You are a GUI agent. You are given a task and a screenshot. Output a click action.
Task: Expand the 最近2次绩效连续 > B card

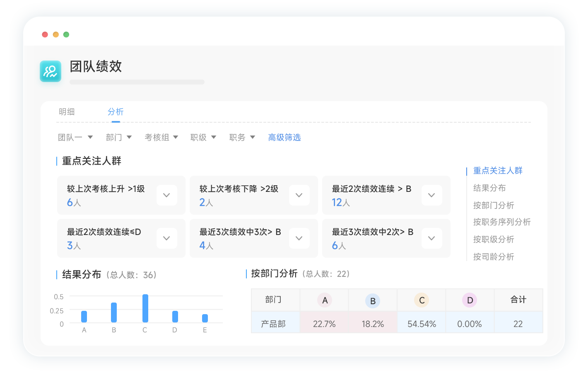(431, 195)
